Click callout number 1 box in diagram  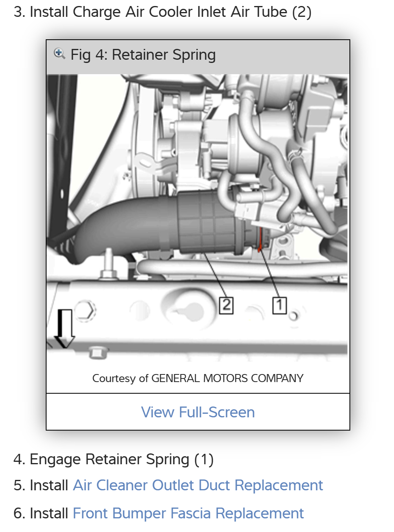(x=279, y=305)
